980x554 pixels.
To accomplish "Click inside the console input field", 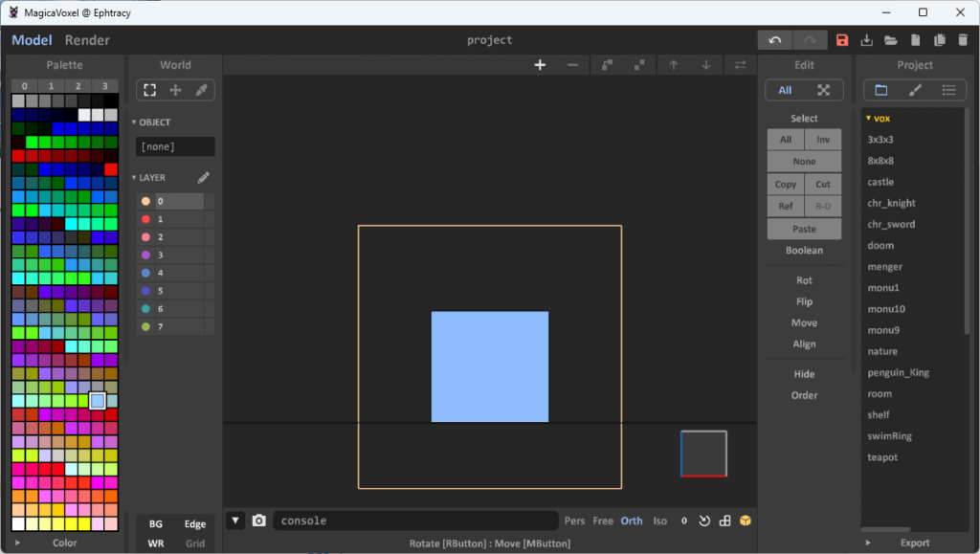I will pos(415,521).
